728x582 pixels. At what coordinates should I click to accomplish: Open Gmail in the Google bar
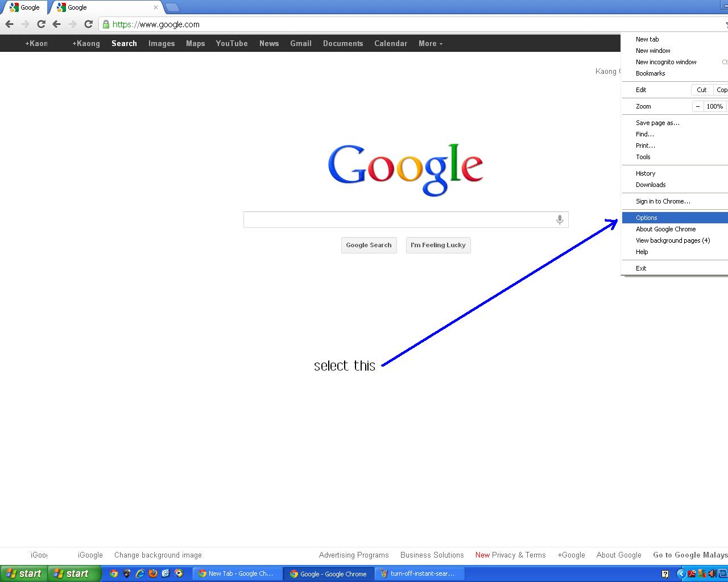(x=301, y=43)
